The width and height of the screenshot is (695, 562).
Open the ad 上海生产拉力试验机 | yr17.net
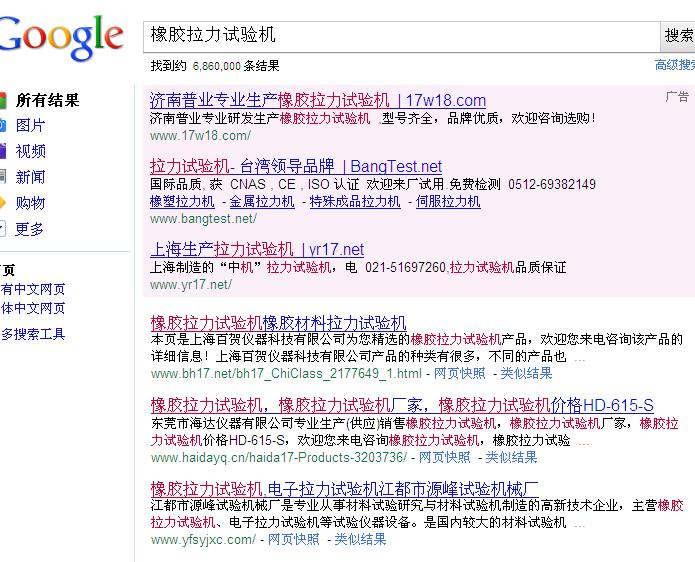(257, 250)
